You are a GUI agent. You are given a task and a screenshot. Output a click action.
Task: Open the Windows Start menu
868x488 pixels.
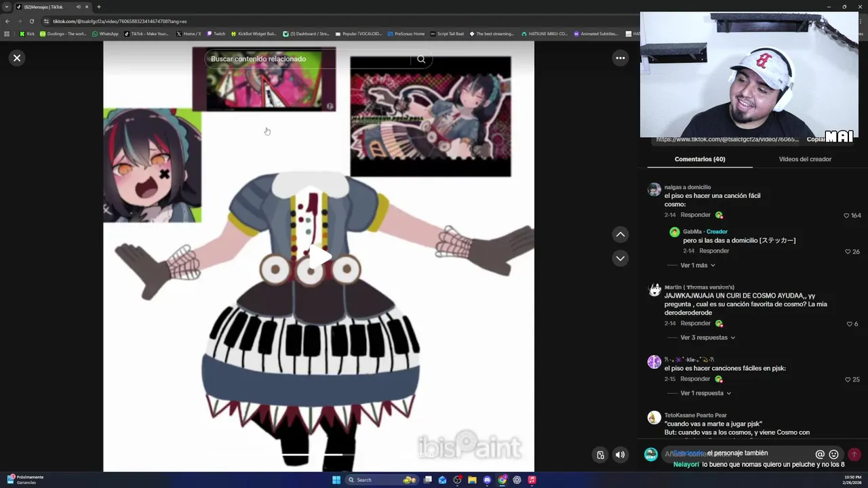[336, 480]
